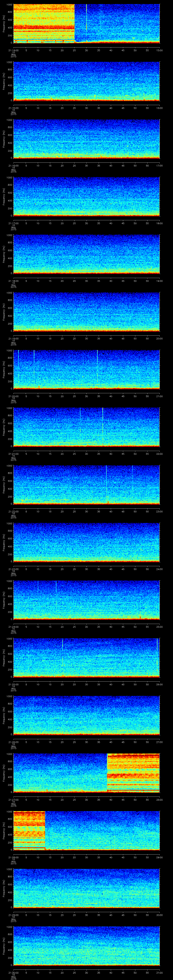Click the spectrogram panel starting at 21:18:00

[x=86, y=254]
